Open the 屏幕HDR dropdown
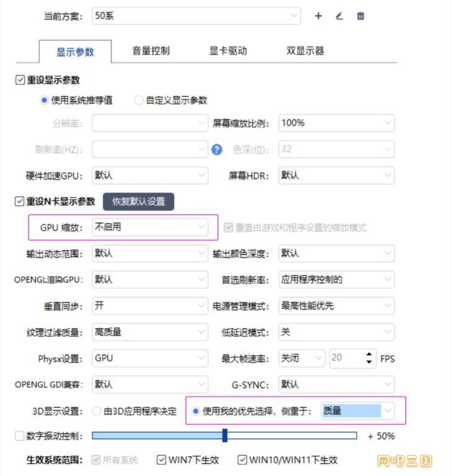The height and width of the screenshot is (476, 451). click(x=336, y=175)
